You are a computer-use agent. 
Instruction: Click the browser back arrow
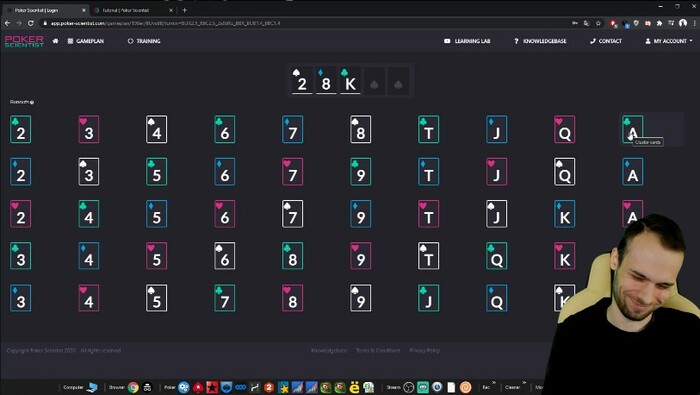coord(7,23)
